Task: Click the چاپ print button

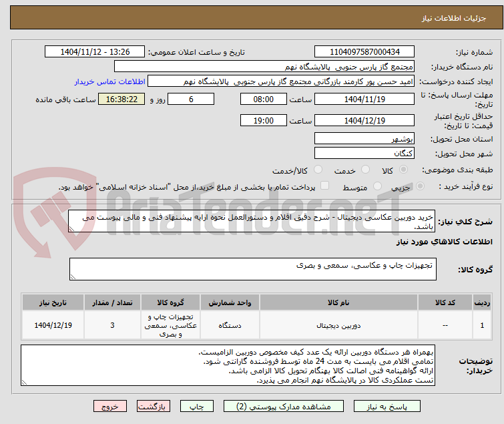Action: (x=197, y=407)
